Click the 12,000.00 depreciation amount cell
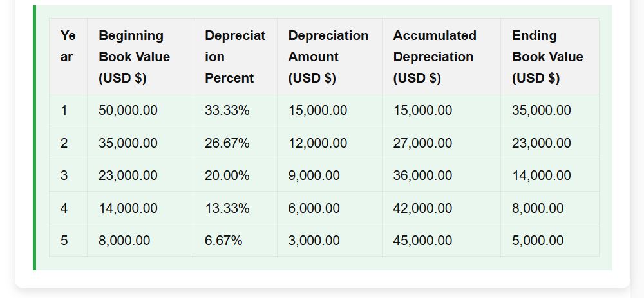Image resolution: width=644 pixels, height=298 pixels. [x=329, y=143]
